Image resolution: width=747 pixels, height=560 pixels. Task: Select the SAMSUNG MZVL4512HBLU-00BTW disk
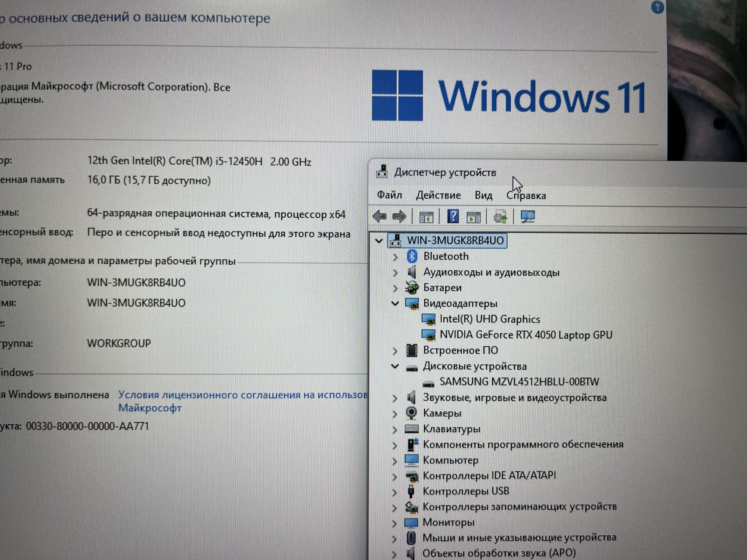click(519, 382)
